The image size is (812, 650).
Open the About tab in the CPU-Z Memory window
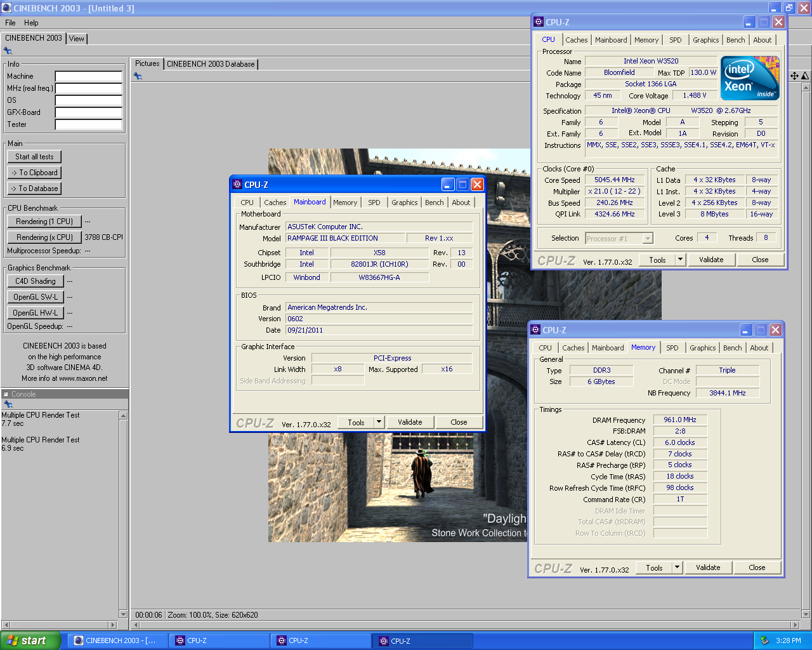[x=759, y=348]
